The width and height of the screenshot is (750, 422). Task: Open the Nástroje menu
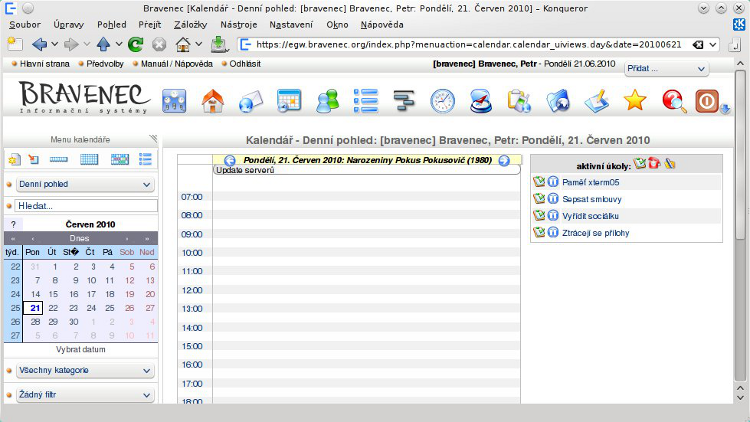[239, 25]
